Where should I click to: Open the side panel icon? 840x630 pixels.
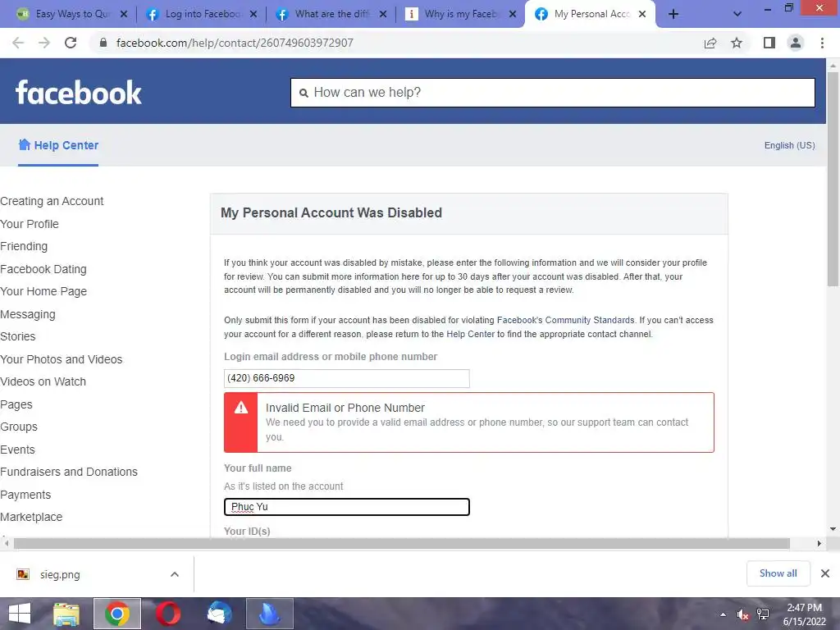tap(769, 43)
